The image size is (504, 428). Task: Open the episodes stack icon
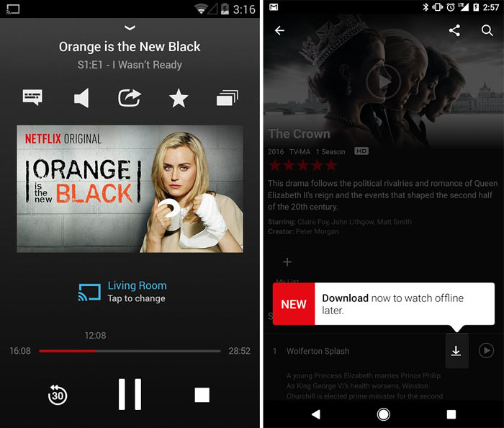coord(228,98)
